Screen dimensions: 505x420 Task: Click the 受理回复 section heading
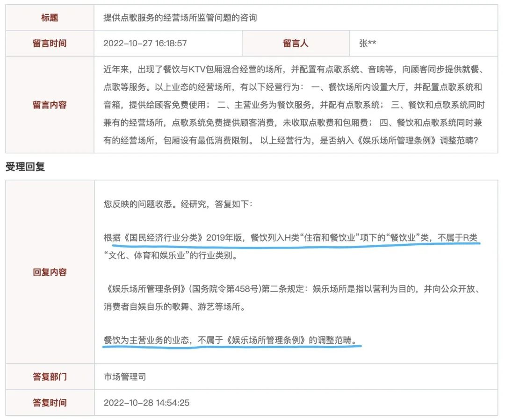(x=25, y=167)
